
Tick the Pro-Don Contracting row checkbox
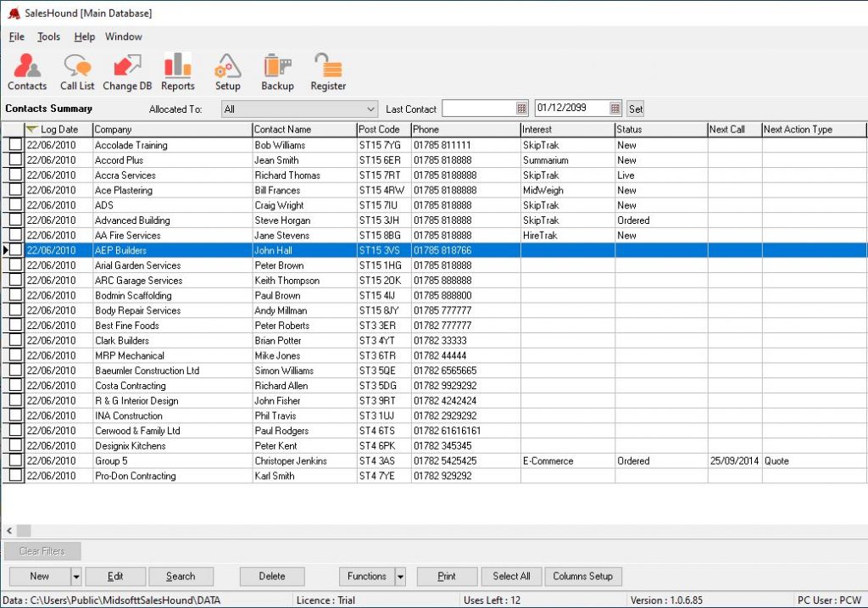click(x=15, y=475)
